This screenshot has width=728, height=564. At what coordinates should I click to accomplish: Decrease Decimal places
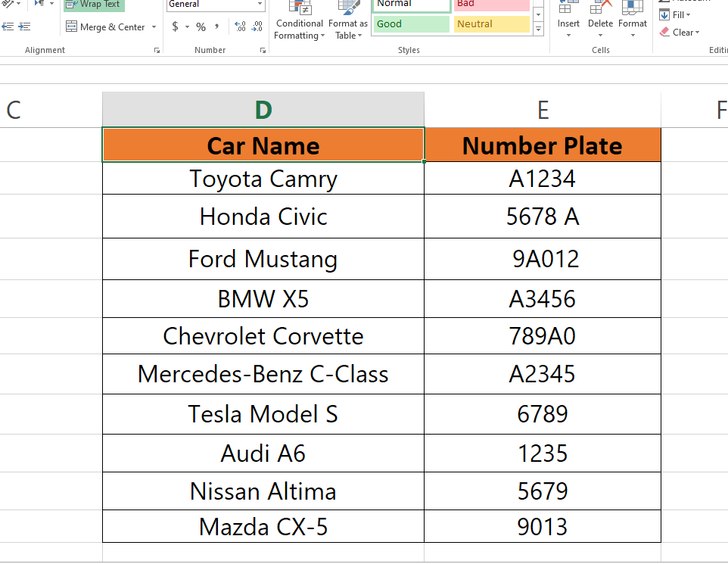(x=257, y=27)
